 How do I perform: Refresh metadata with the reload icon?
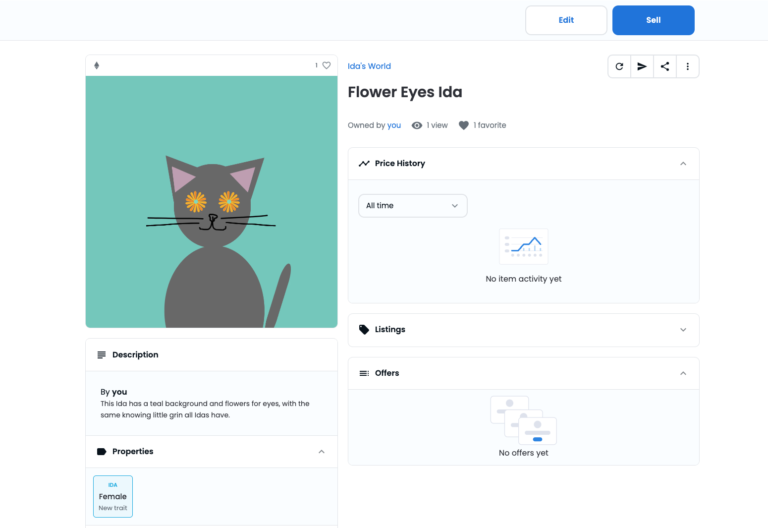[x=619, y=67]
